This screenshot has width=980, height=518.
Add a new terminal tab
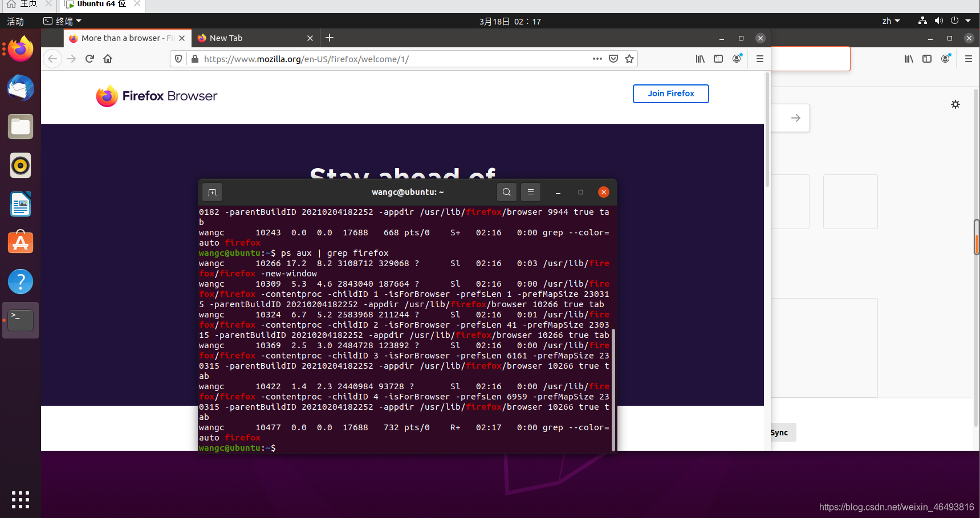[212, 193]
